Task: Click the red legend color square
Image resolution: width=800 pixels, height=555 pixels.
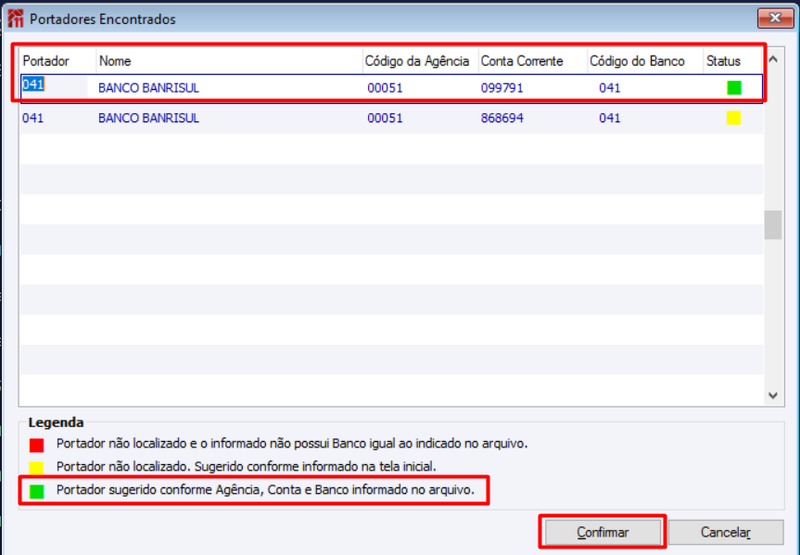Action: [37, 445]
